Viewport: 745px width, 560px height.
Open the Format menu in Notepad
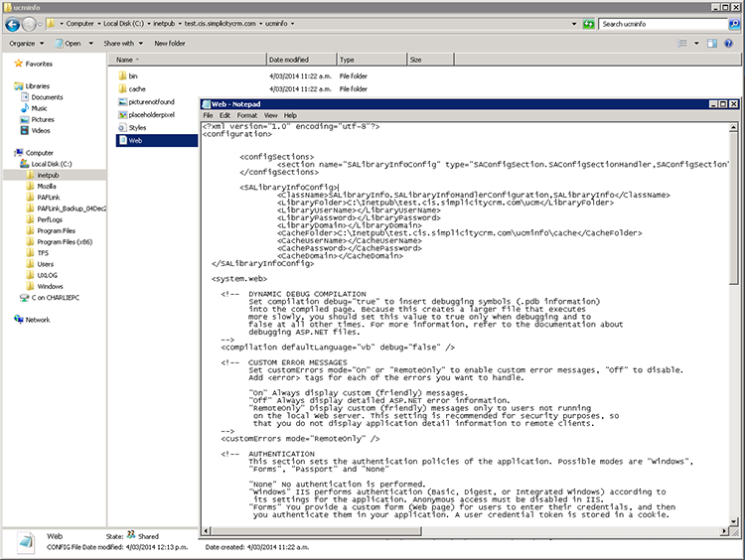pyautogui.click(x=246, y=116)
